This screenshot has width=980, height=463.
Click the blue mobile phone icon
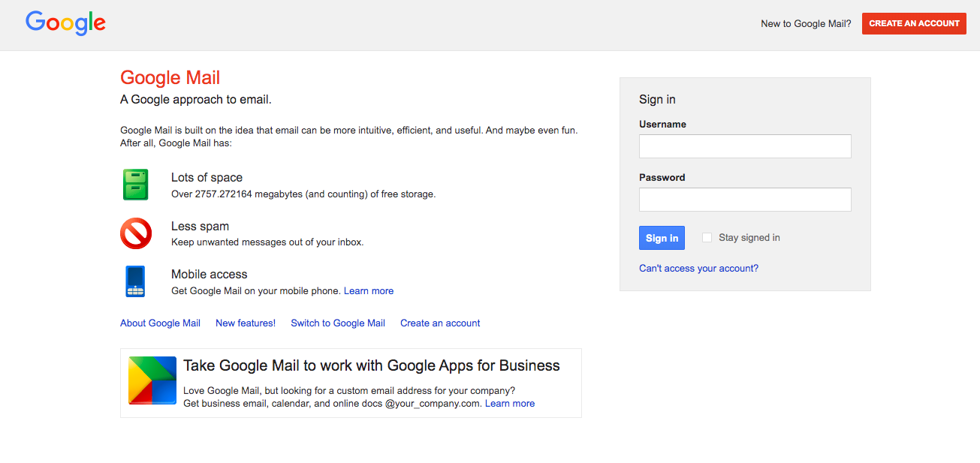(x=136, y=281)
